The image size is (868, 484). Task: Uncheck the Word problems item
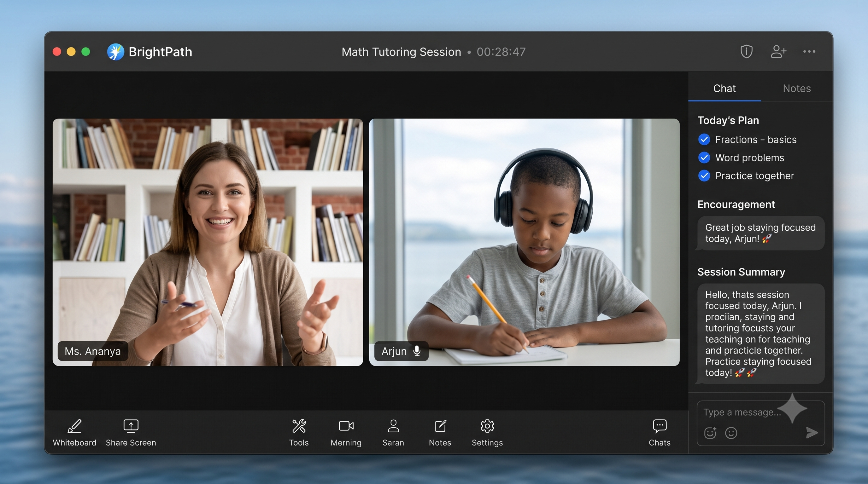[x=704, y=158]
